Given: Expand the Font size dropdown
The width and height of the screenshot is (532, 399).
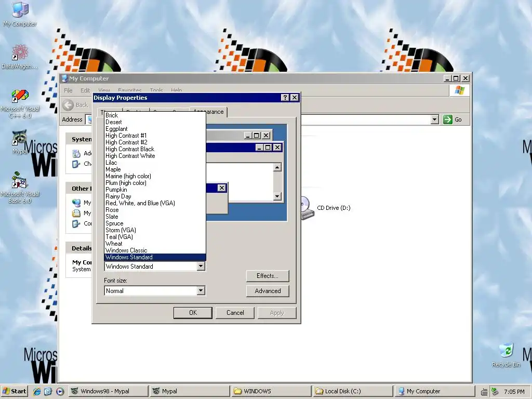Looking at the screenshot, I should click(201, 291).
